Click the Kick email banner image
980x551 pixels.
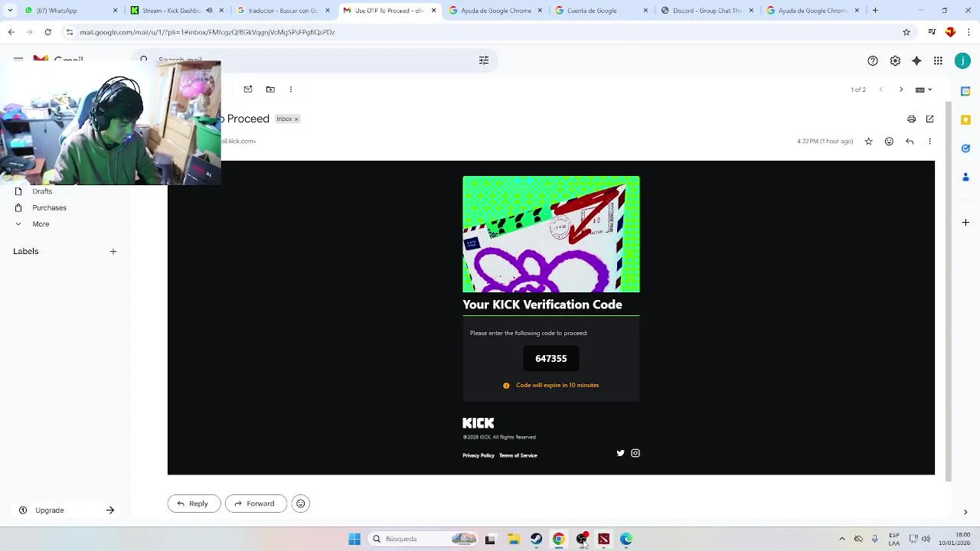(x=551, y=234)
